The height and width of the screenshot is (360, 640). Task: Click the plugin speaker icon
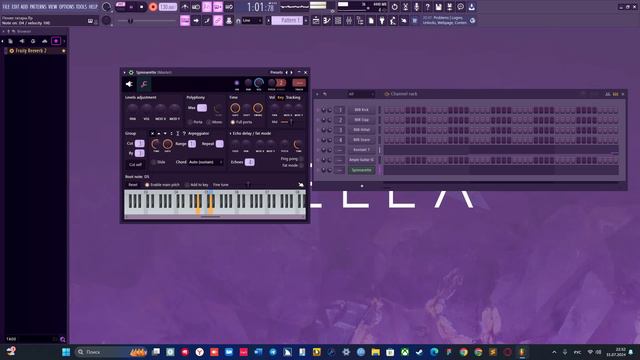(x=129, y=84)
